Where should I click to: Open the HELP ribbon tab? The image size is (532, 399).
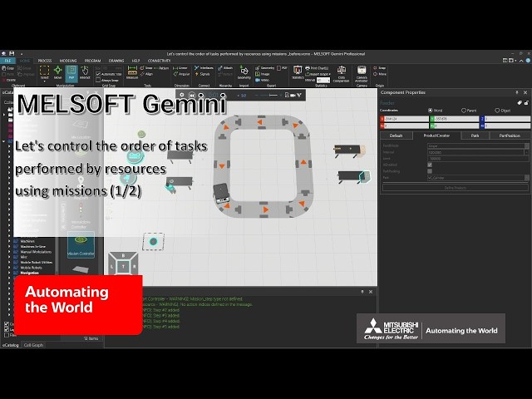[x=135, y=61]
